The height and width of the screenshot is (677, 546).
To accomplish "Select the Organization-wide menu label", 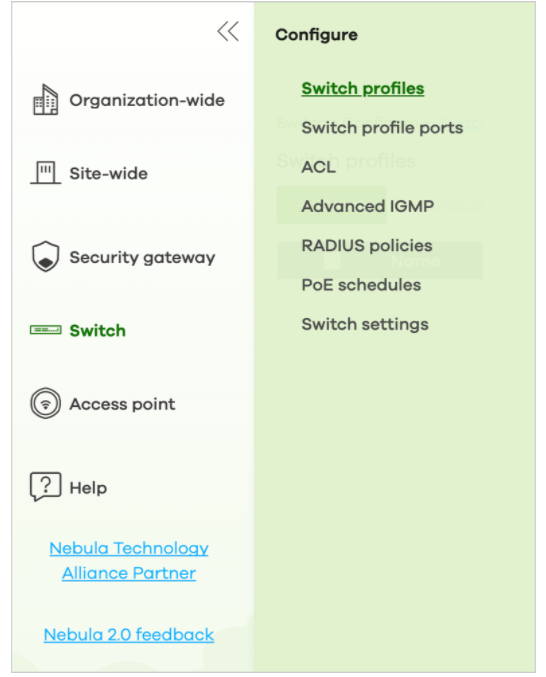I will (147, 100).
